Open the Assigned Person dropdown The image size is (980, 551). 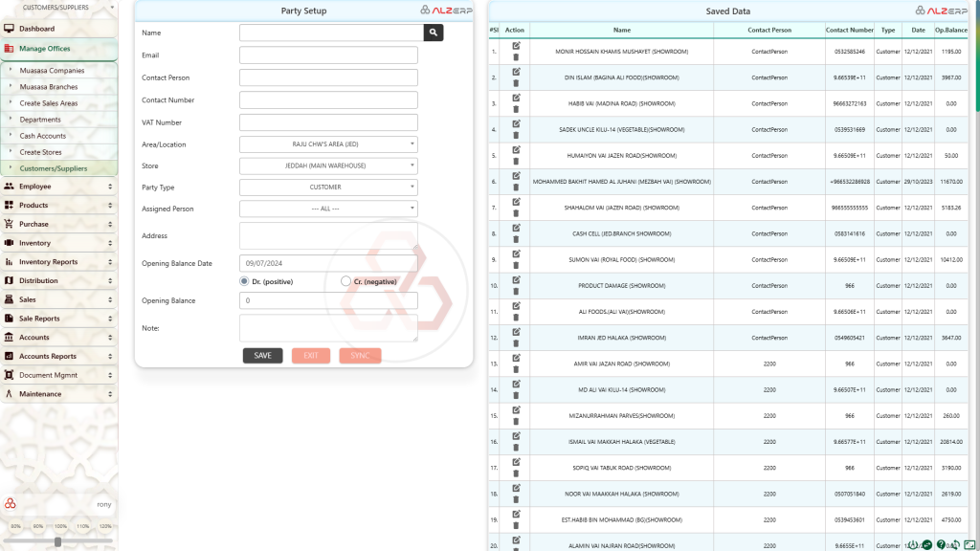pyautogui.click(x=328, y=209)
